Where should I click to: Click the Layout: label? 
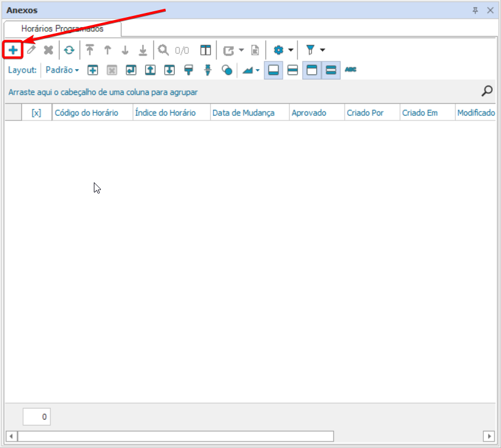pyautogui.click(x=22, y=70)
